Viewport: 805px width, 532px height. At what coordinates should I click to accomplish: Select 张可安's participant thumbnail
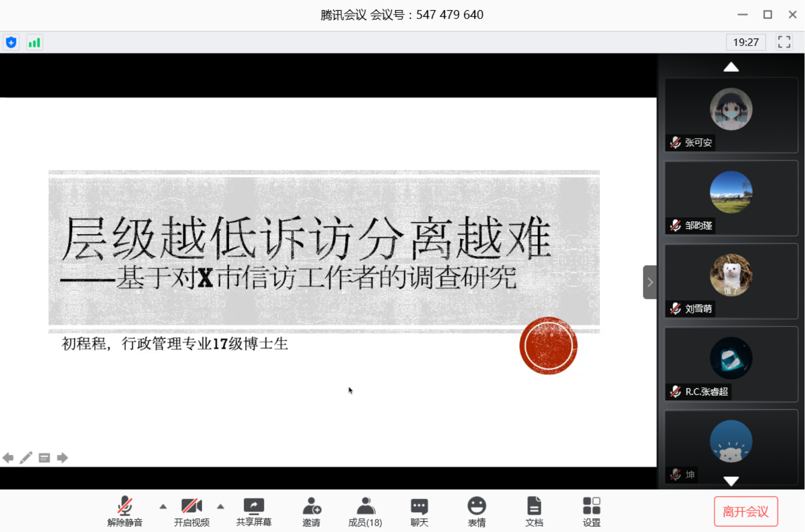(x=731, y=115)
